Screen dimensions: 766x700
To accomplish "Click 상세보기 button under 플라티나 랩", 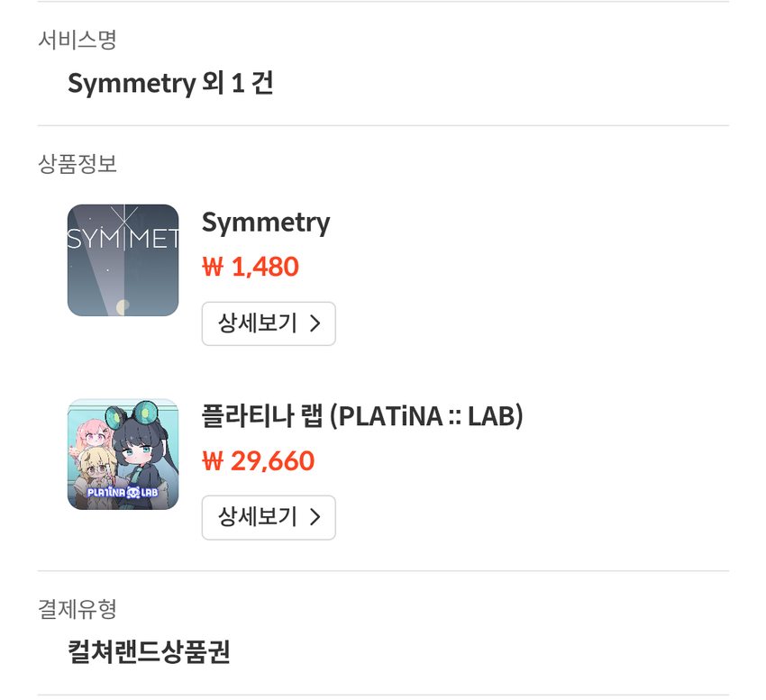I will (x=269, y=517).
